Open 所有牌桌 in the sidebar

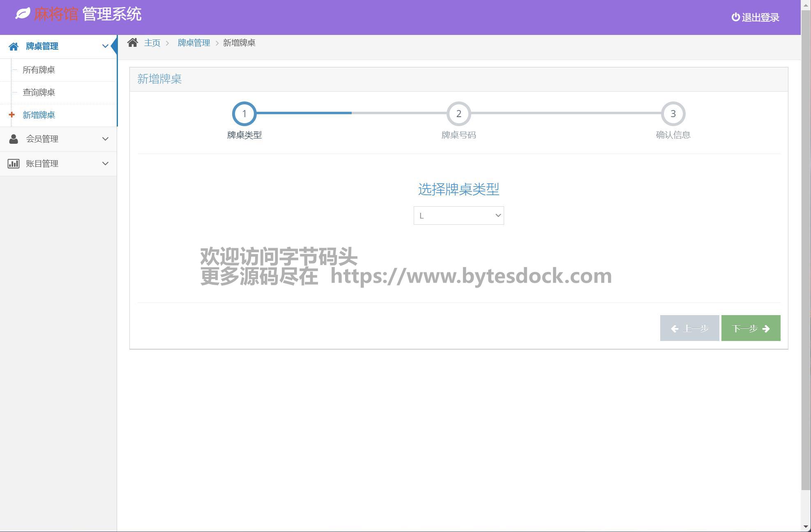point(39,70)
